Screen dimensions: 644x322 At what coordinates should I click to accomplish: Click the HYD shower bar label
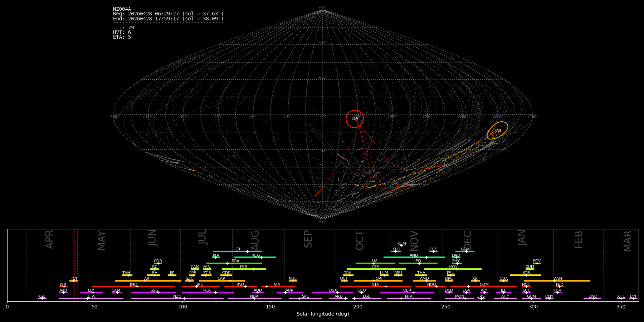point(453,267)
